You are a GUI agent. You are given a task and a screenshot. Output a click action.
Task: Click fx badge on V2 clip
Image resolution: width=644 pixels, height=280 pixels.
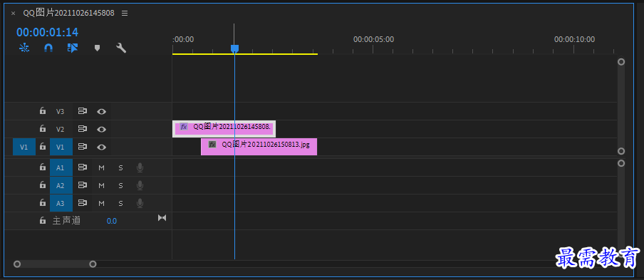[x=184, y=127]
